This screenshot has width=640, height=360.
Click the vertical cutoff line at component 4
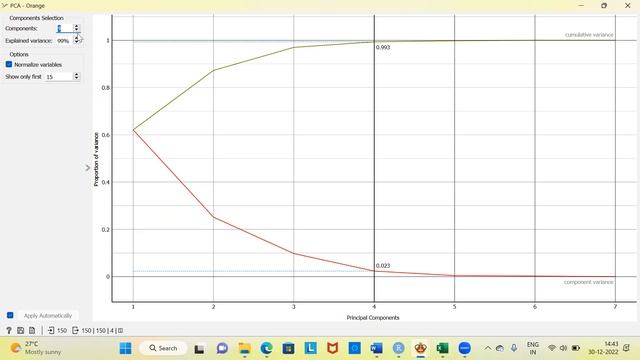pos(374,158)
